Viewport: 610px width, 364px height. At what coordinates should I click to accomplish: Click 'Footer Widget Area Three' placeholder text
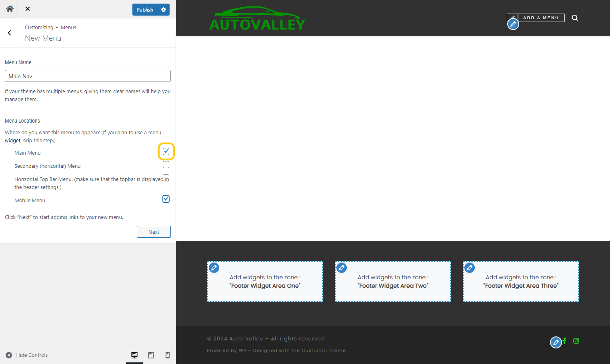[x=521, y=286]
